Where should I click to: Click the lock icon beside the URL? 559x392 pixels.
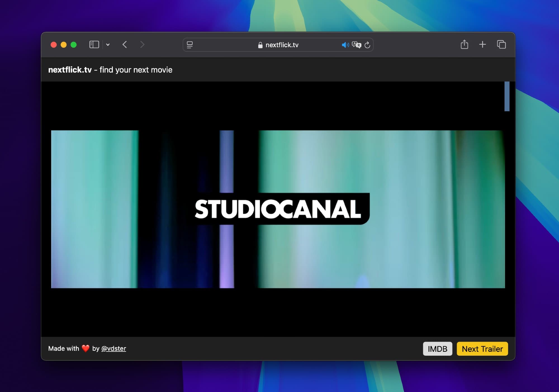click(x=260, y=45)
